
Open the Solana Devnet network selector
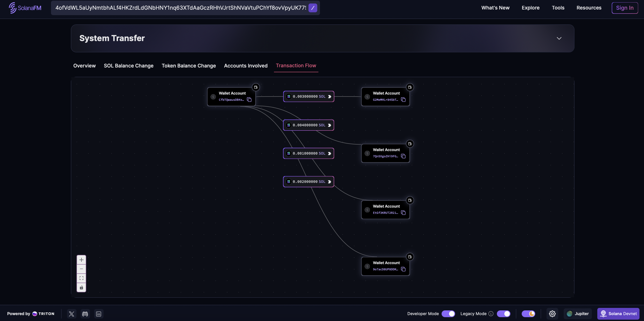click(x=618, y=314)
